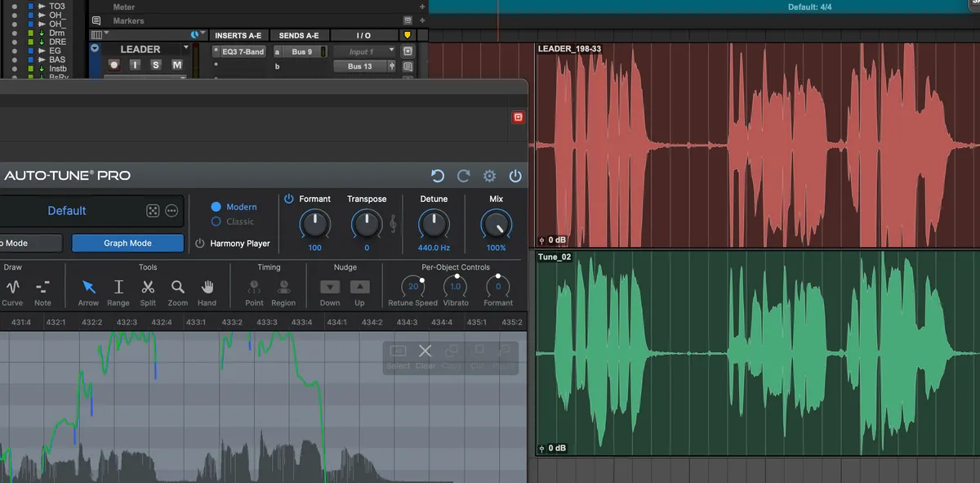Viewport: 980px width, 483px height.
Task: Open the preset options ellipsis menu
Action: (x=171, y=211)
